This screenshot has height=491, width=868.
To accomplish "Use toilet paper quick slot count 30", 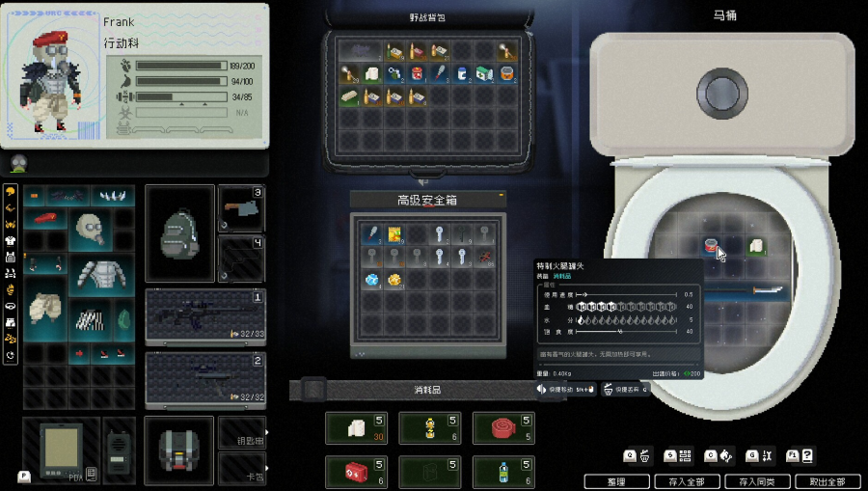I will tap(356, 428).
